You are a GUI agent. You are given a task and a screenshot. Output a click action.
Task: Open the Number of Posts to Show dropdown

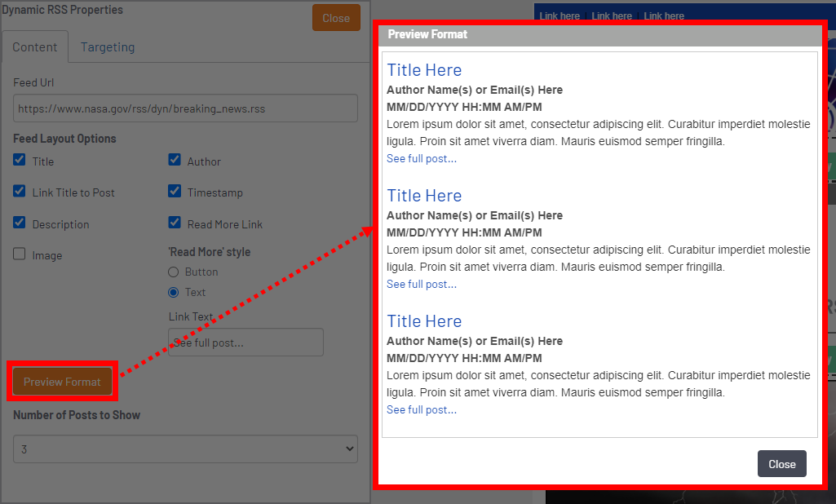(x=185, y=449)
